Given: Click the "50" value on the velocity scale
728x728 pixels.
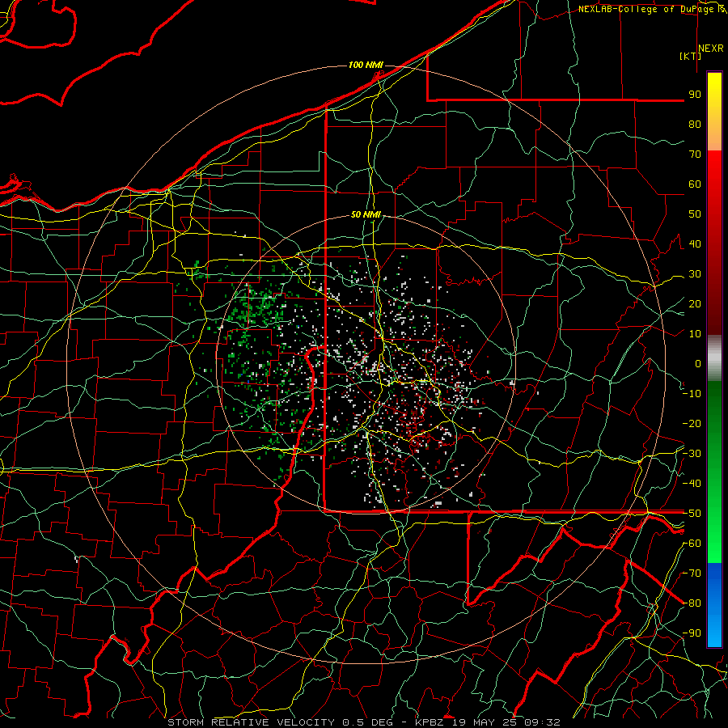Looking at the screenshot, I should (x=695, y=214).
